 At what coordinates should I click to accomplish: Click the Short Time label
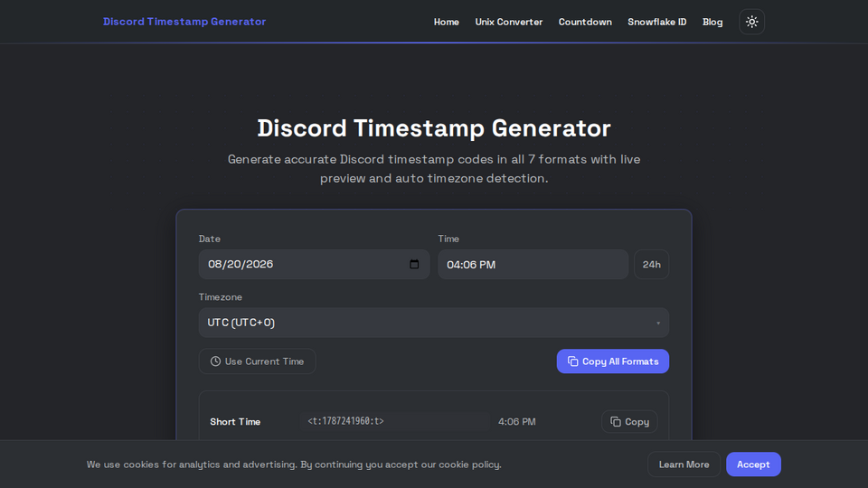click(235, 422)
